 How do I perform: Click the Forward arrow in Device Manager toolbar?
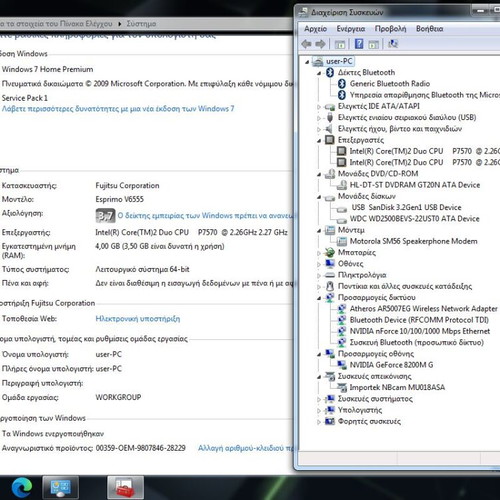coord(320,44)
